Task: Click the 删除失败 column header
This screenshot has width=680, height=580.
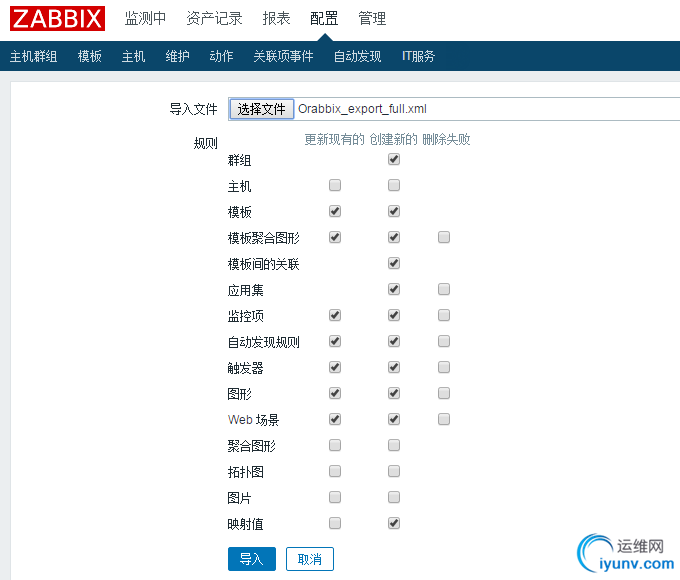Action: pos(446,139)
